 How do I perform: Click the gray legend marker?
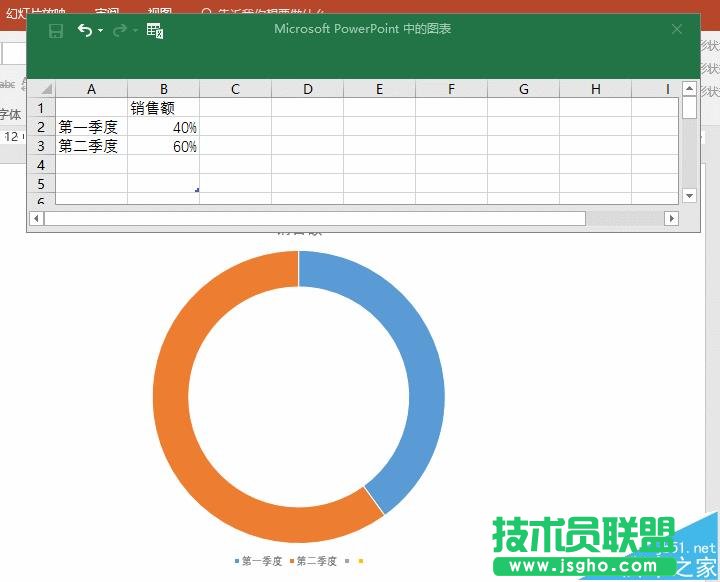[x=347, y=561]
